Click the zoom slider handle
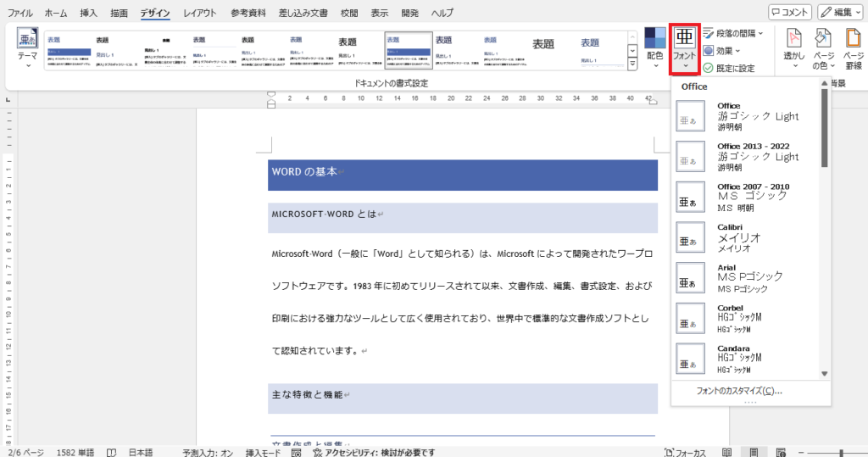Screen dimensions: 868x457 (x=842, y=452)
